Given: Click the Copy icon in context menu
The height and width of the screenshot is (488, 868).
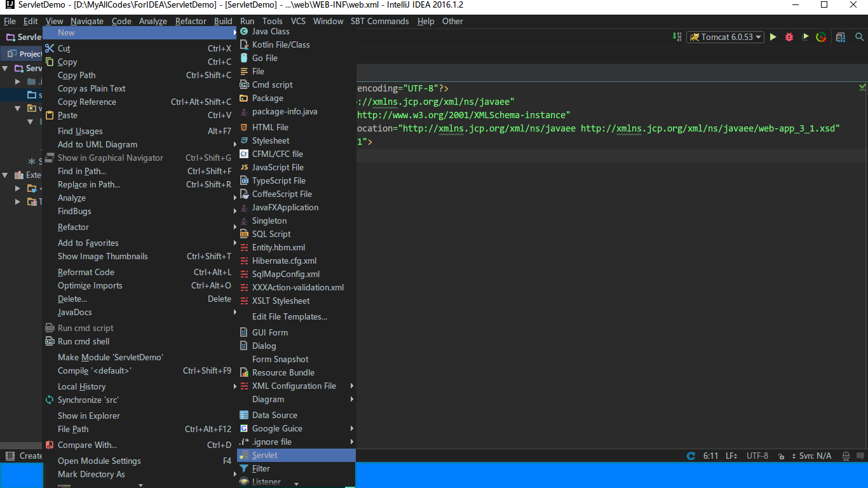Looking at the screenshot, I should tap(50, 62).
